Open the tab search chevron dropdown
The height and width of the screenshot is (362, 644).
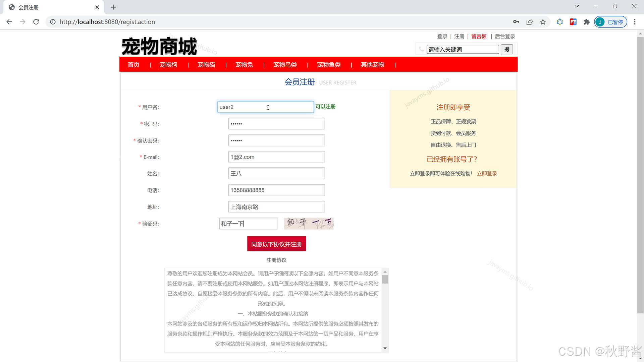pyautogui.click(x=577, y=6)
